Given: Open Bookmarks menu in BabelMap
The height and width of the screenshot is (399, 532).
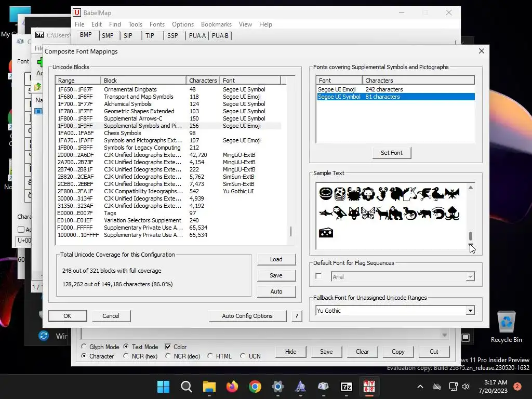Looking at the screenshot, I should [216, 24].
